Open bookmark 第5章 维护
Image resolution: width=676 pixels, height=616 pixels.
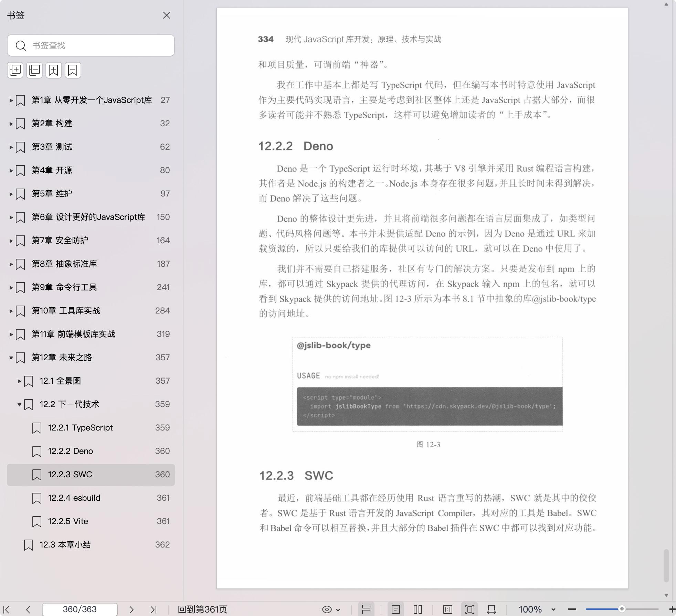point(91,194)
